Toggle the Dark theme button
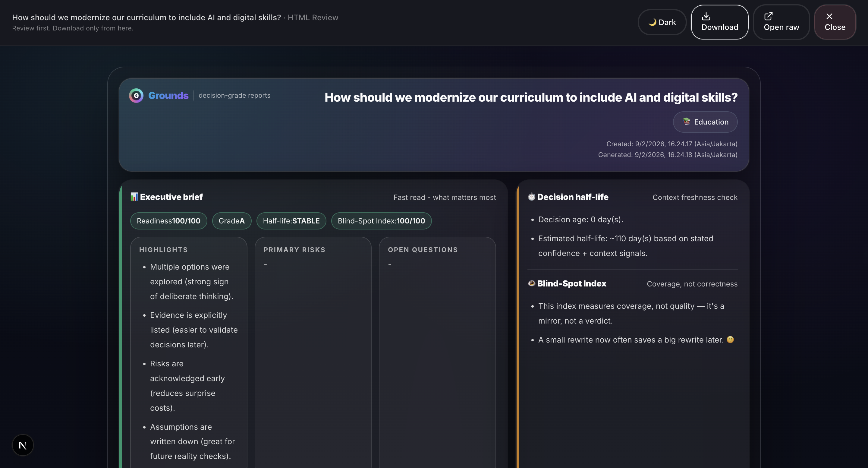The image size is (868, 468). click(662, 22)
